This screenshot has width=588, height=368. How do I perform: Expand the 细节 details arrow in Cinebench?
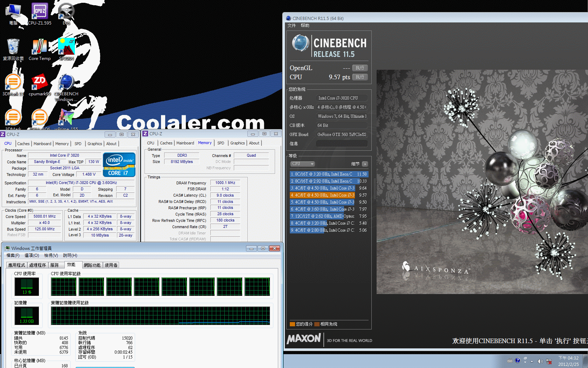[365, 164]
